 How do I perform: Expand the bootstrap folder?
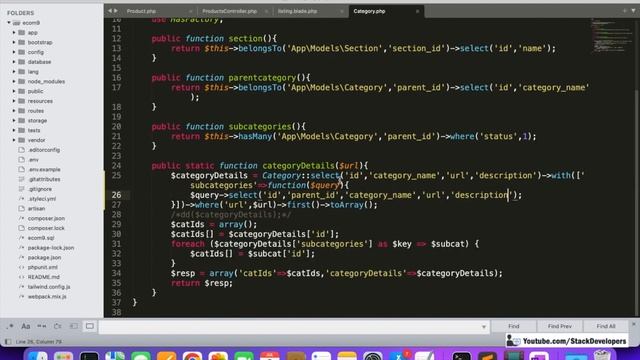coord(14,42)
